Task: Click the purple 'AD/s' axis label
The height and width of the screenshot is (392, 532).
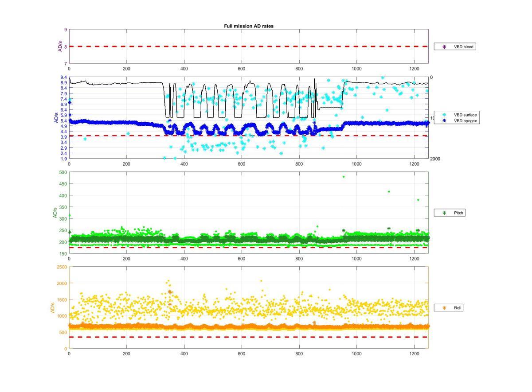Action: click(x=60, y=47)
